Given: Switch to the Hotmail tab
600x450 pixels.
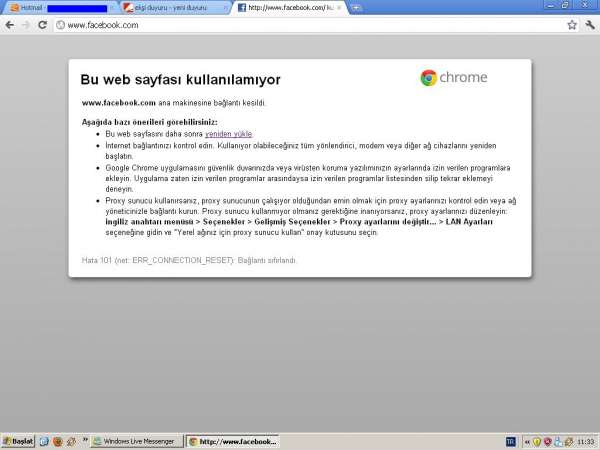Looking at the screenshot, I should click(x=62, y=8).
